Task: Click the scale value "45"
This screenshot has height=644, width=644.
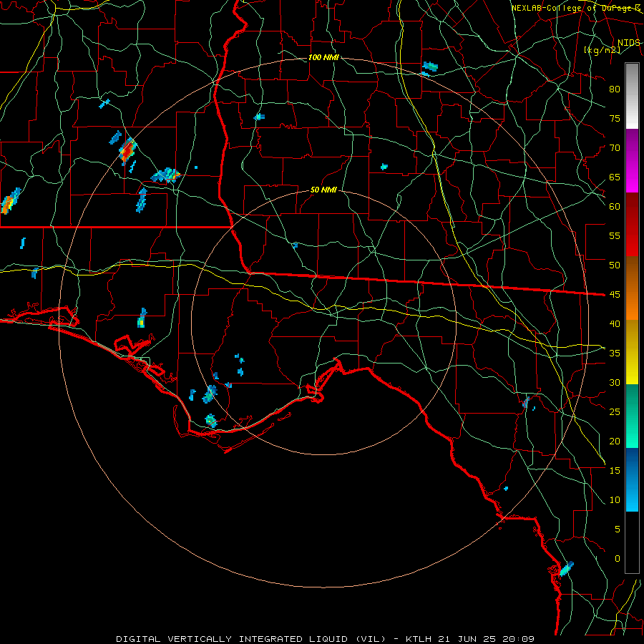Action: coord(615,295)
